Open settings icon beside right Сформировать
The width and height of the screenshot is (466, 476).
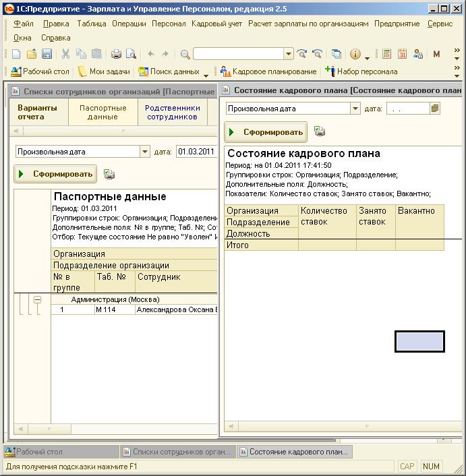tap(320, 131)
